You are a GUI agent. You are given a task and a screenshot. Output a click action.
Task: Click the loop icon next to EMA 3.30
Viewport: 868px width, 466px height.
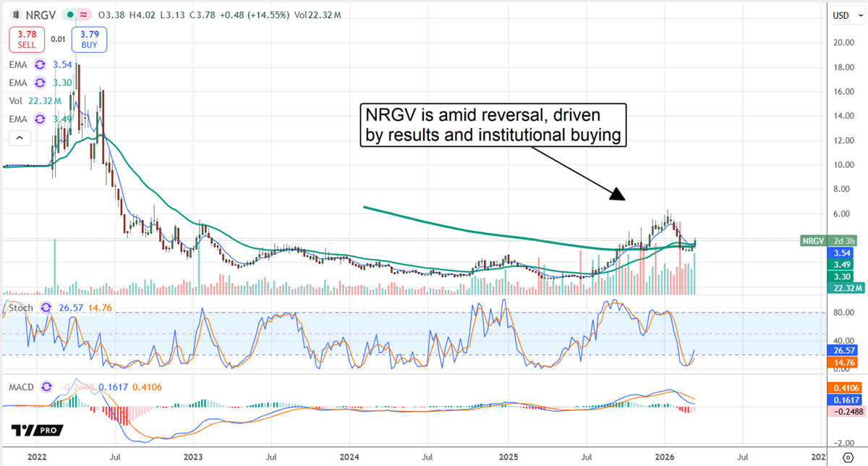click(x=39, y=82)
